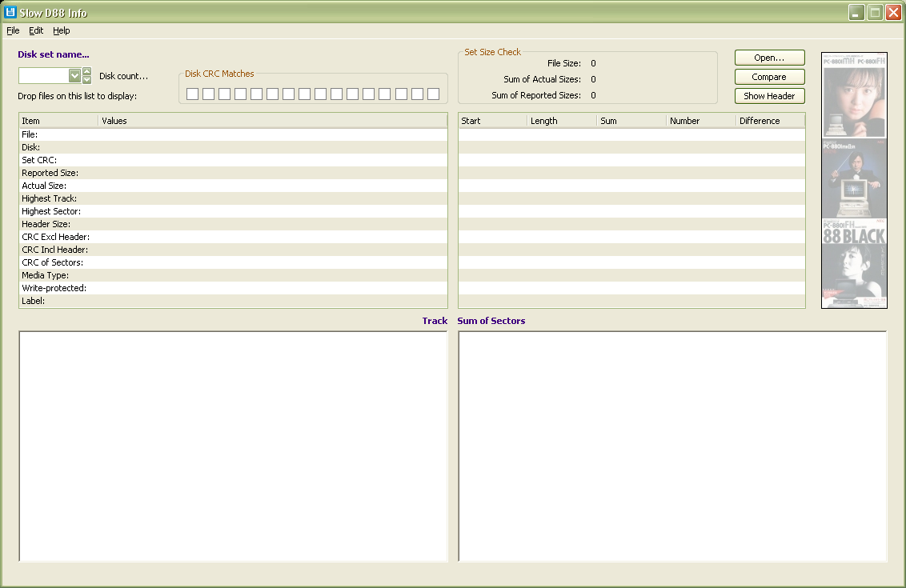
Task: Open the File menu
Action: 13,30
